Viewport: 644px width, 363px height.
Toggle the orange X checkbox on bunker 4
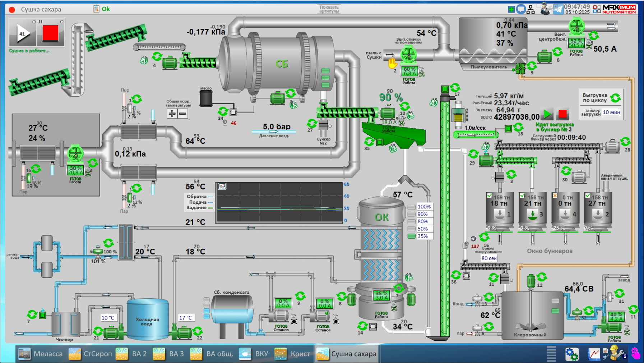click(555, 196)
